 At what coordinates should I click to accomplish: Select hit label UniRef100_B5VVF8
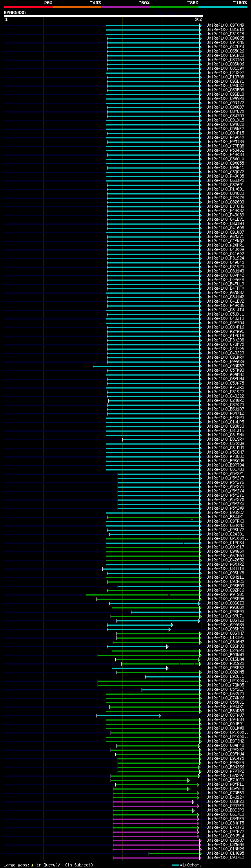click(x=225, y=789)
